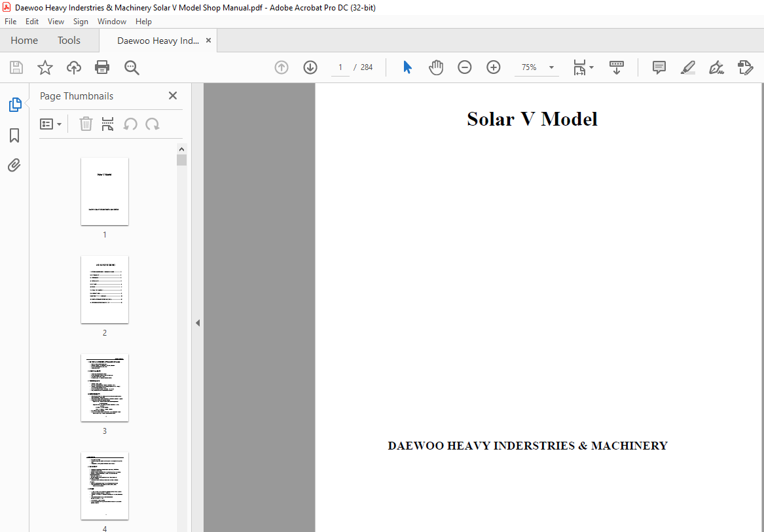Image resolution: width=764 pixels, height=532 pixels.
Task: Toggle the Page Thumbnails panel icon
Action: (14, 105)
